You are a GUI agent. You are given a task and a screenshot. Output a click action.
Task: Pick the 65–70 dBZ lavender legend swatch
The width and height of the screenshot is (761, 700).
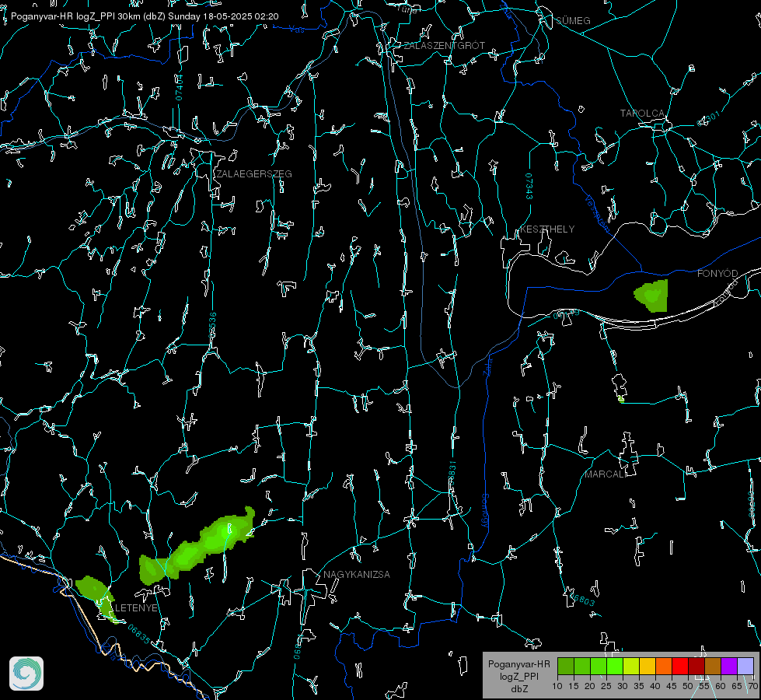click(x=745, y=667)
